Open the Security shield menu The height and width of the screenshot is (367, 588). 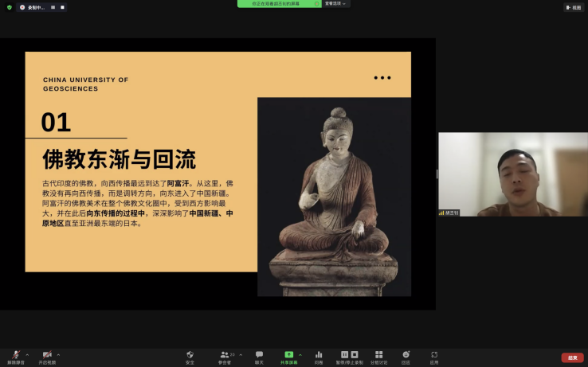tap(190, 354)
